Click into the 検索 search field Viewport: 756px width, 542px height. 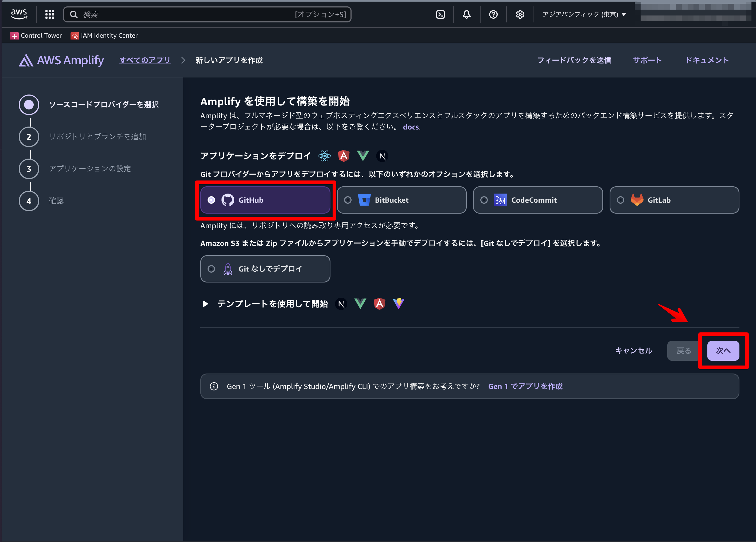187,14
